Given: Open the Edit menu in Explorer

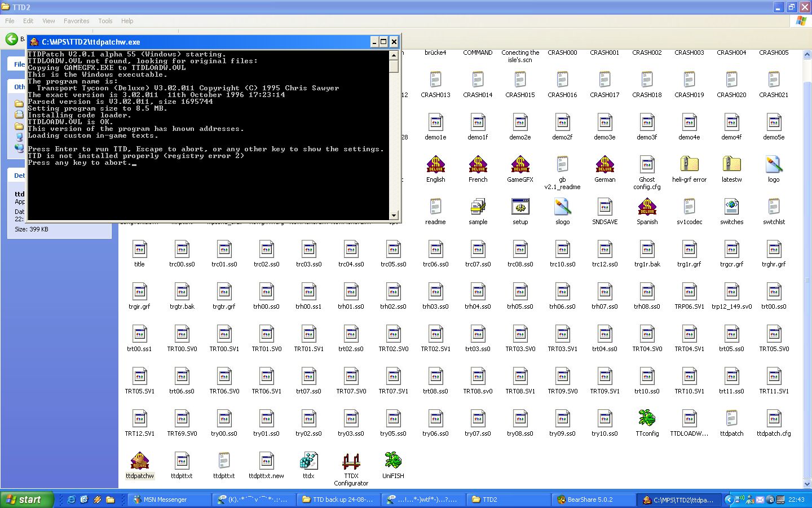Looking at the screenshot, I should coord(28,21).
